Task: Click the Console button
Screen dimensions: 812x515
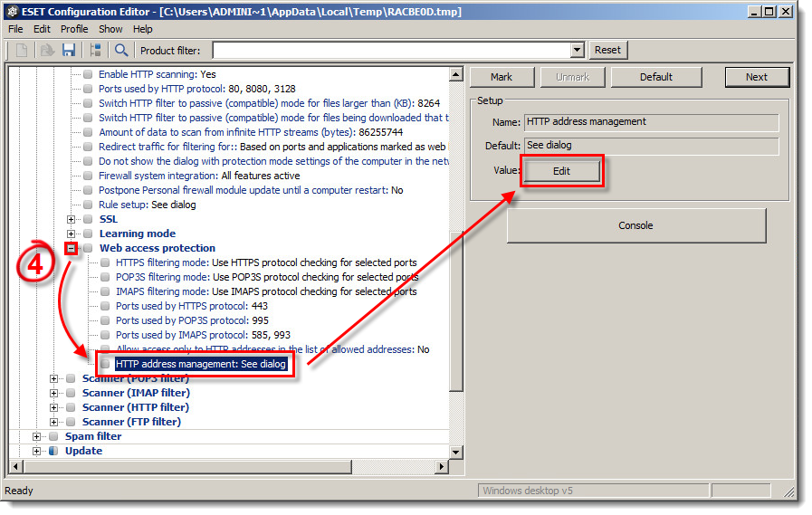Action: tap(635, 225)
